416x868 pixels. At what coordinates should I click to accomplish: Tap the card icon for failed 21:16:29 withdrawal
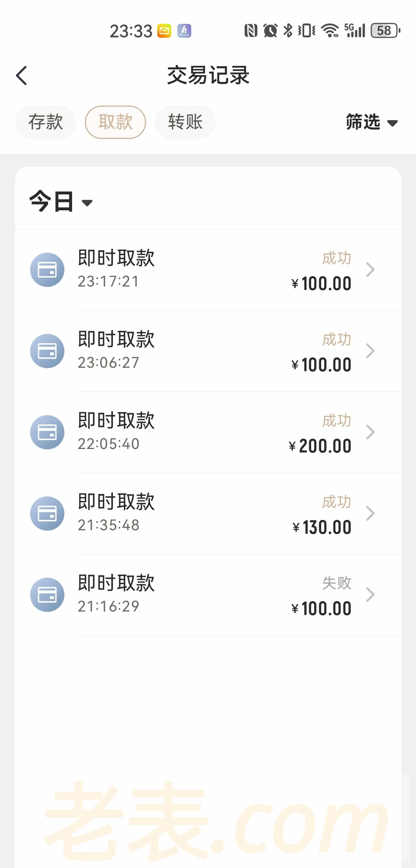pos(47,595)
